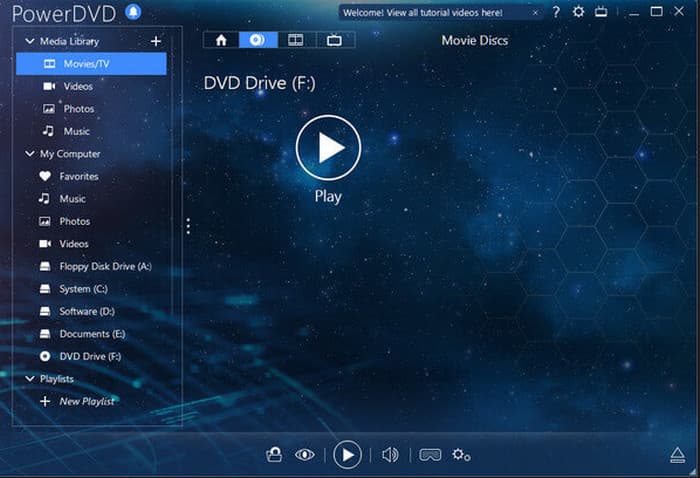Click the bottom bar Play button

347,455
